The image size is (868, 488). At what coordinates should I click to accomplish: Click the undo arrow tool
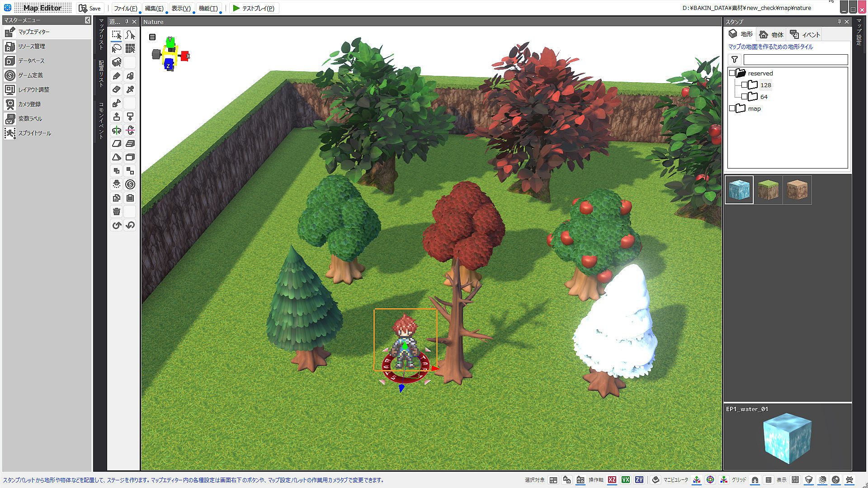[117, 225]
